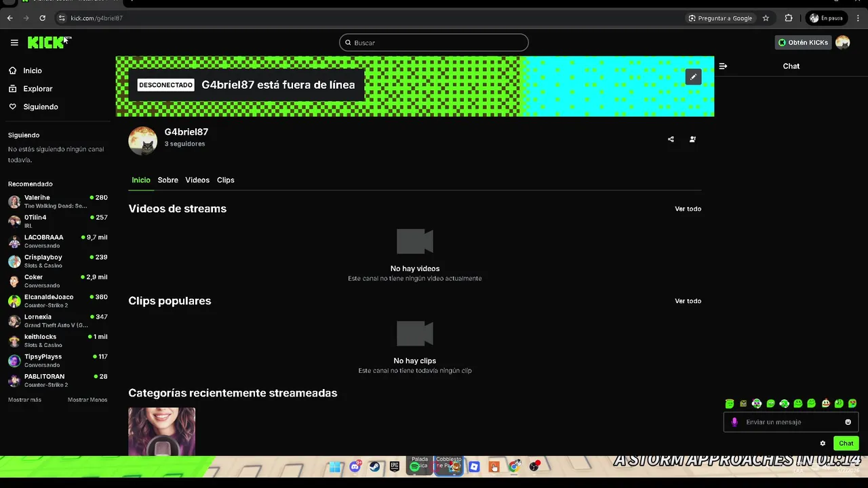
Task: Insert the headphones purple-eyes emote
Action: [757, 403]
